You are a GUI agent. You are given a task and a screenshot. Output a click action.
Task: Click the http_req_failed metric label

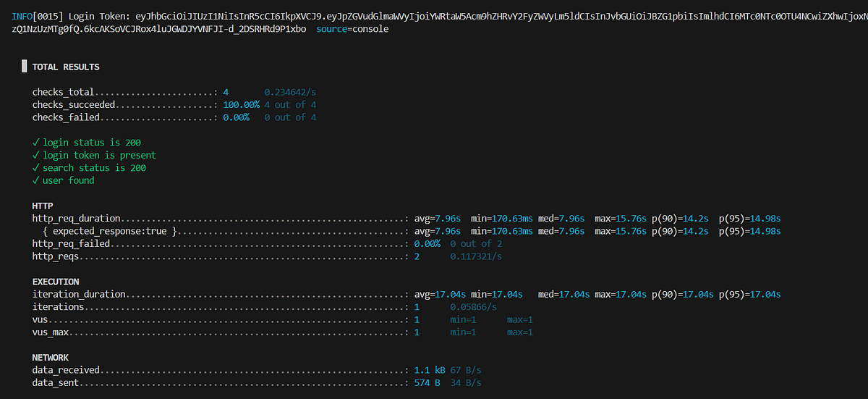[x=71, y=244]
